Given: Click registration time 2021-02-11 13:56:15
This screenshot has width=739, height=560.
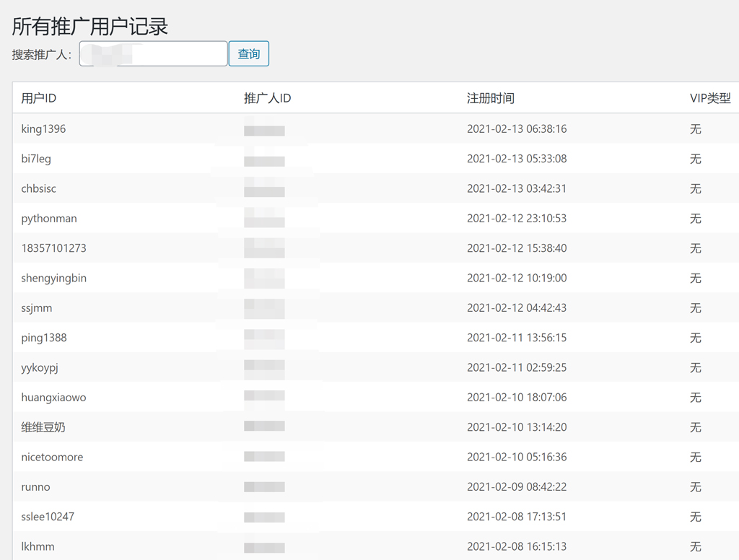Looking at the screenshot, I should click(517, 338).
